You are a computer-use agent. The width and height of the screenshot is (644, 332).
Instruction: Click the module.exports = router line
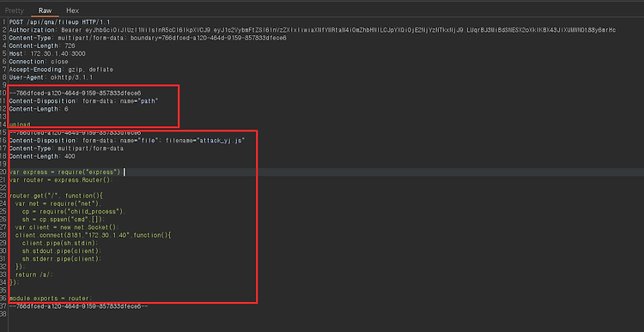click(x=51, y=299)
